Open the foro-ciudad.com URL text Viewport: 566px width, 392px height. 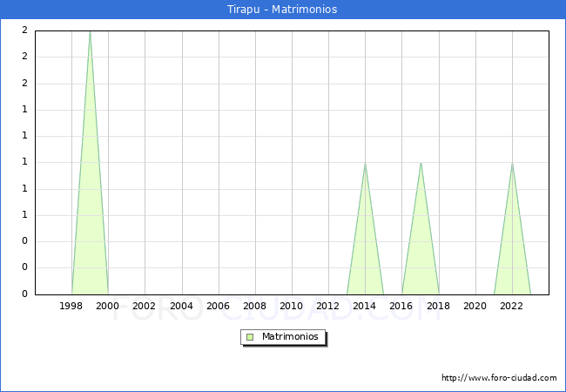pos(499,377)
